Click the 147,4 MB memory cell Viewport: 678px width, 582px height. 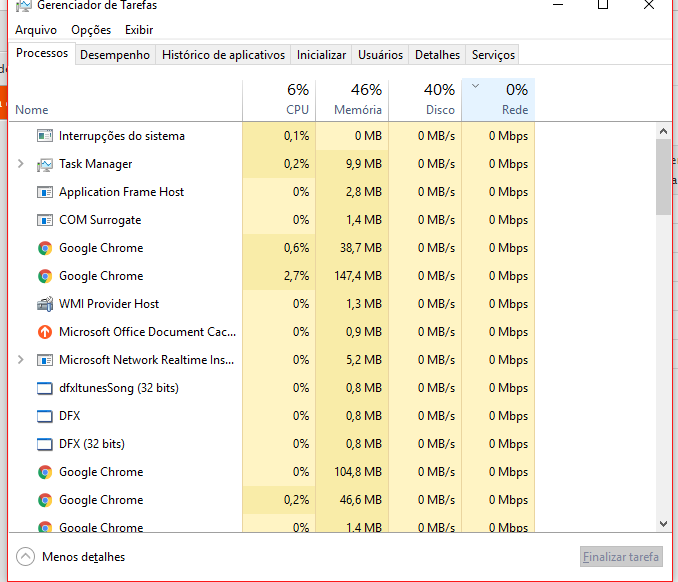(352, 276)
